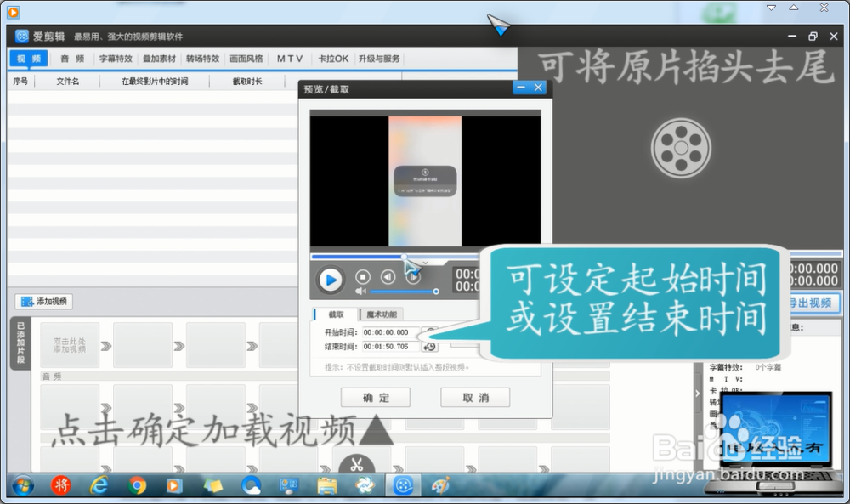
Task: Close the 预览/截取 dialog
Action: [538, 88]
